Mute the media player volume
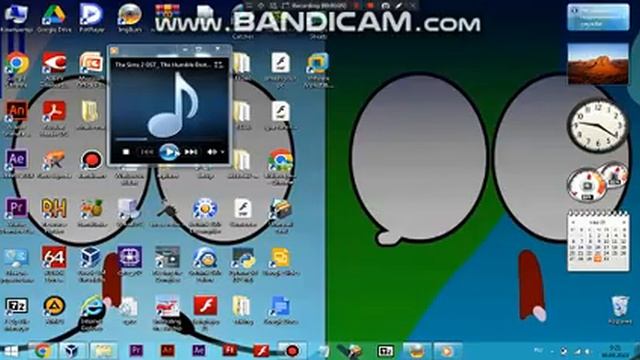Viewport: 640px width, 360px height. (211, 152)
